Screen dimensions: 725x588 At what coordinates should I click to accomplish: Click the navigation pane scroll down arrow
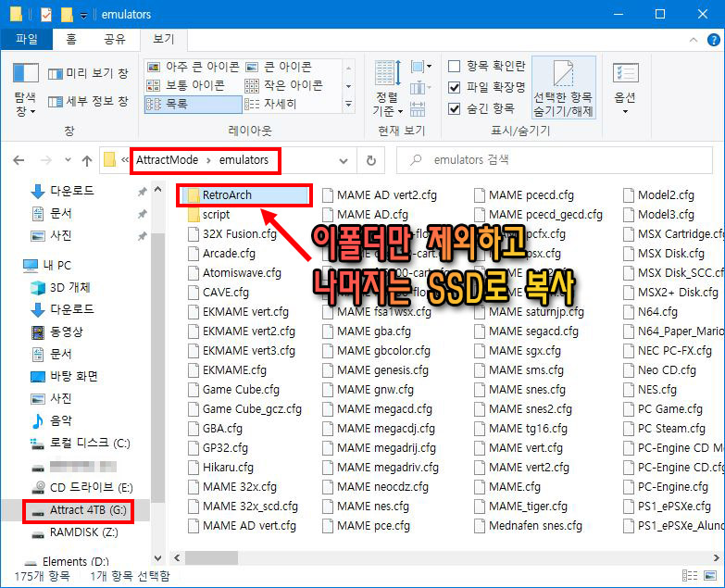(x=157, y=558)
